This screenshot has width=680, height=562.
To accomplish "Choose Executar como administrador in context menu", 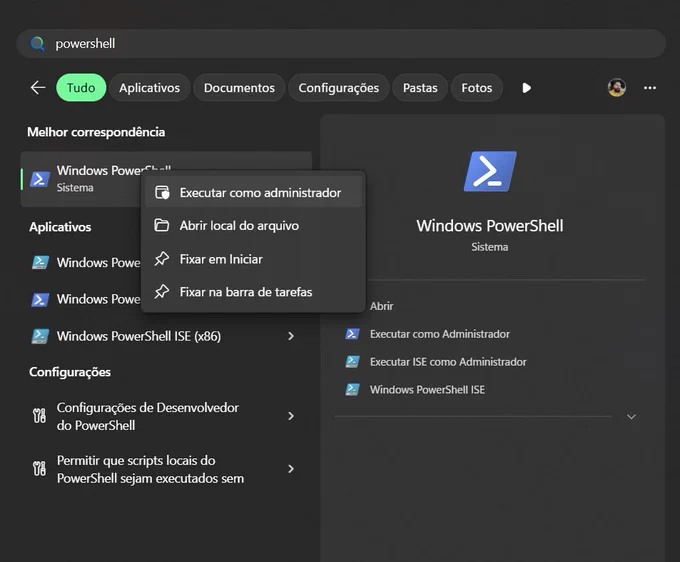I will (x=253, y=193).
